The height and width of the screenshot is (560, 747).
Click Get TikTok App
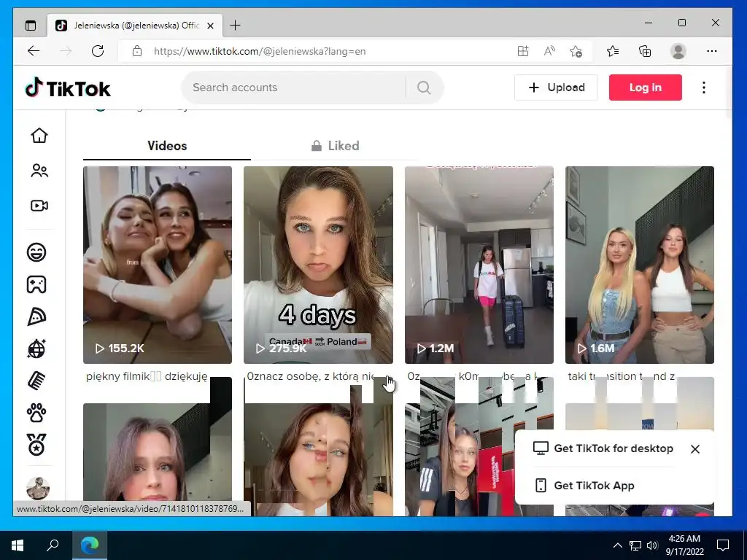(584, 485)
